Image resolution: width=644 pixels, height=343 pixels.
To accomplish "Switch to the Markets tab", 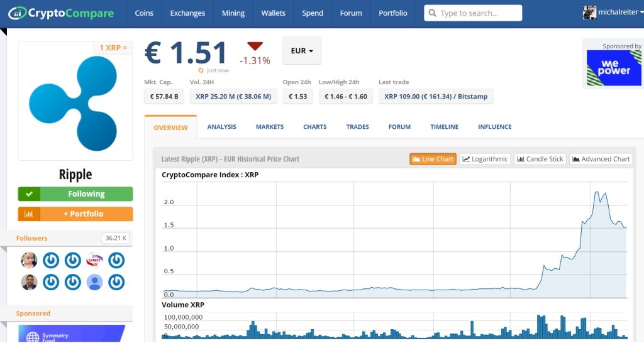I will coord(269,127).
